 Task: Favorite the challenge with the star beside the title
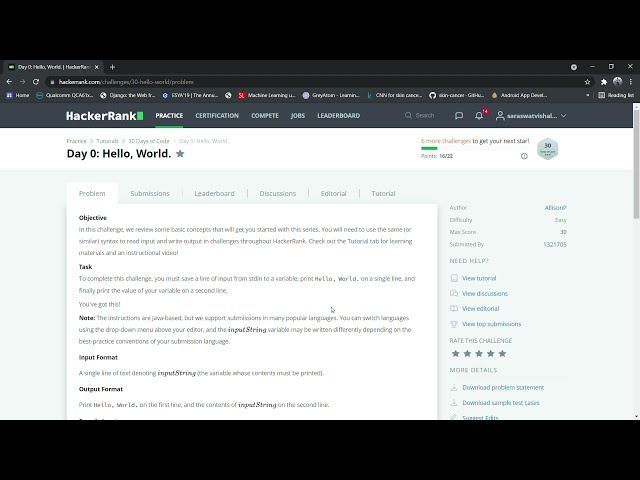click(x=180, y=154)
